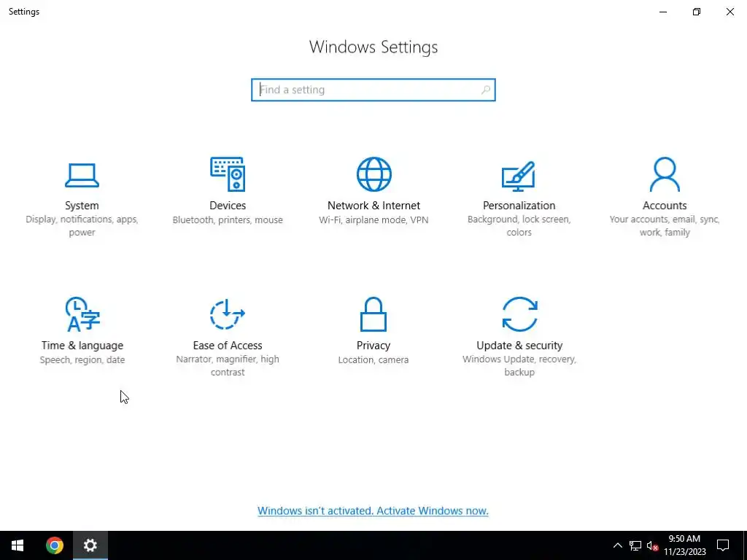Viewport: 747px width, 560px height.
Task: Follow the Activate Windows now link
Action: tap(373, 510)
